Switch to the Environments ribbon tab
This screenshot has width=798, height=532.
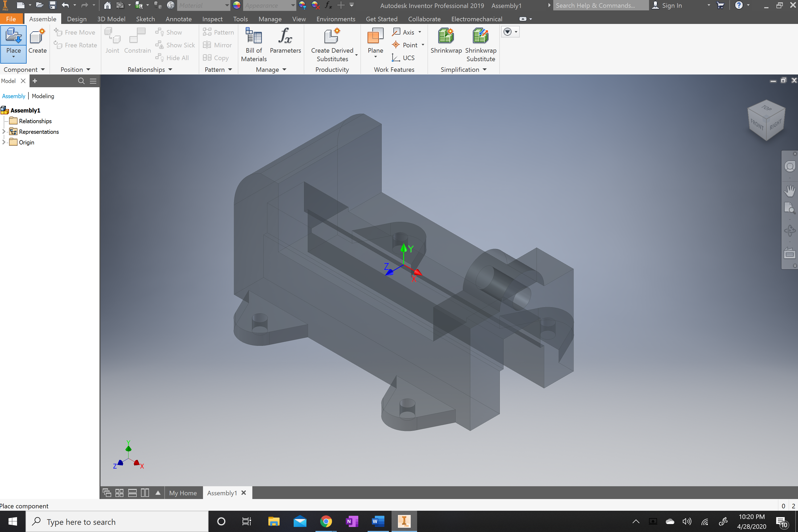click(x=336, y=19)
